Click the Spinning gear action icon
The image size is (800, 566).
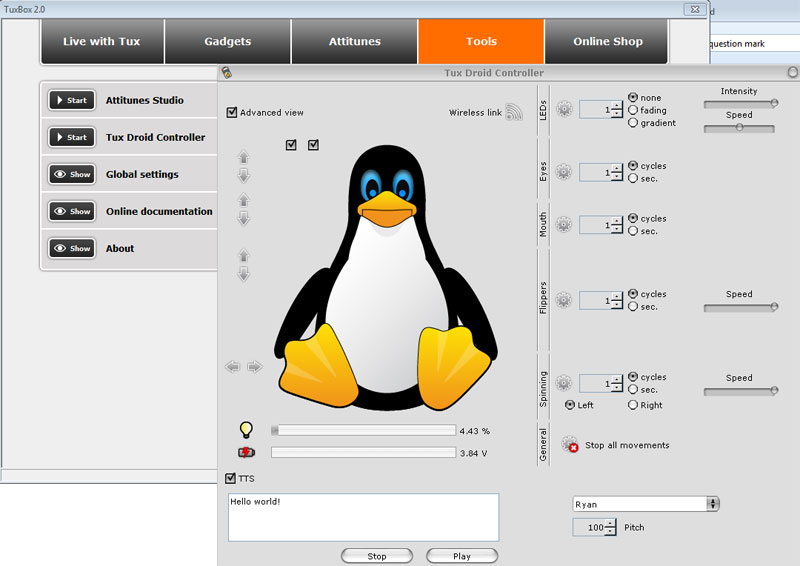564,383
